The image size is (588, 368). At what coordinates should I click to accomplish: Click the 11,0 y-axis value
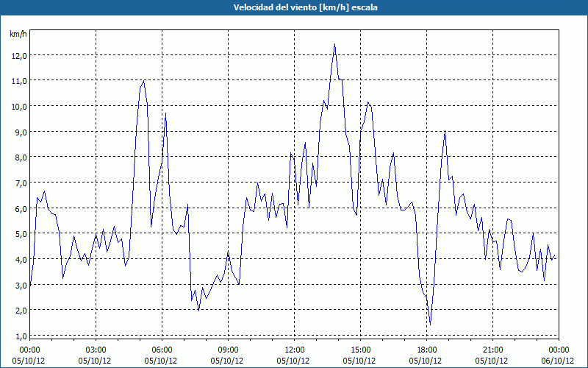pos(19,81)
